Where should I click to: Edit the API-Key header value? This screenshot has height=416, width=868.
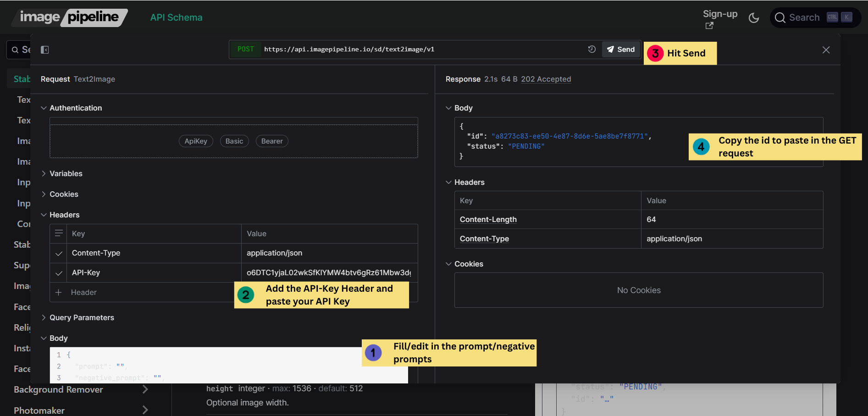click(329, 272)
